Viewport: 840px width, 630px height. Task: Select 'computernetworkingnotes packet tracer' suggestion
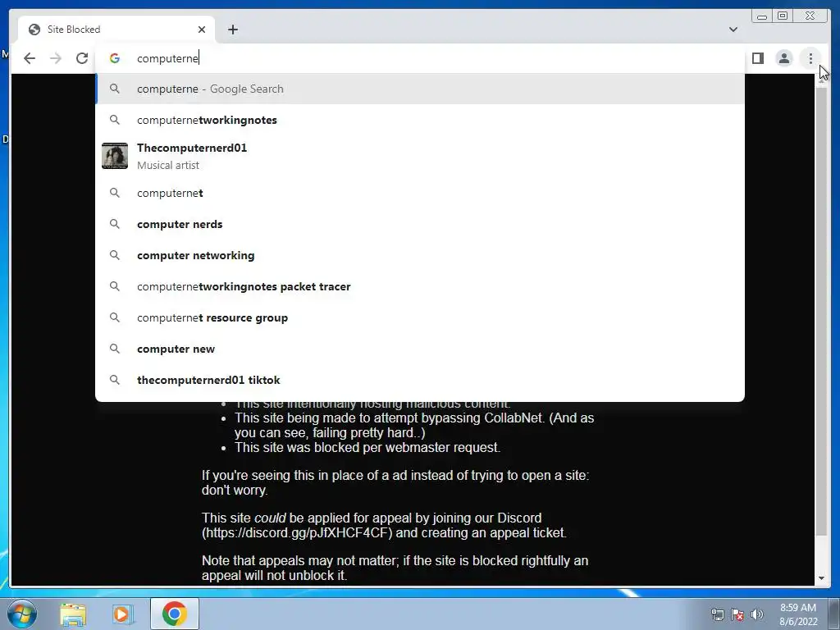point(420,286)
